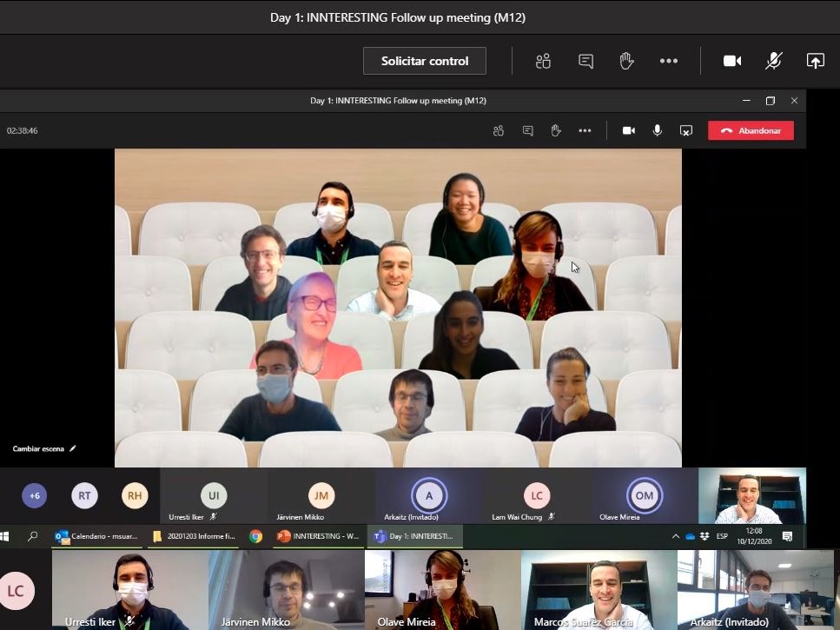The image size is (840, 630).
Task: Click the Solicitar control button
Action: [424, 61]
